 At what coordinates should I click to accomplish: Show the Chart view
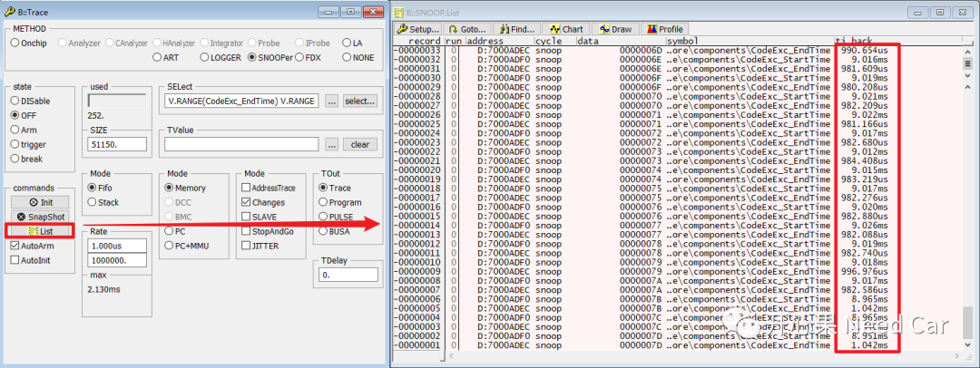pos(564,29)
